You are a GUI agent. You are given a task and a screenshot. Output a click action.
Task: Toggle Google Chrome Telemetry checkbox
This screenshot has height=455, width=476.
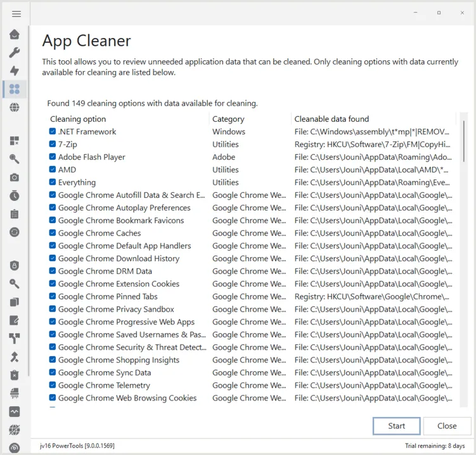pyautogui.click(x=53, y=385)
